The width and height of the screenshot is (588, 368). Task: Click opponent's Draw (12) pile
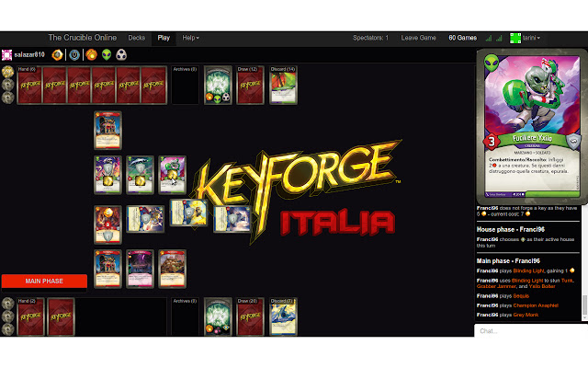(250, 86)
